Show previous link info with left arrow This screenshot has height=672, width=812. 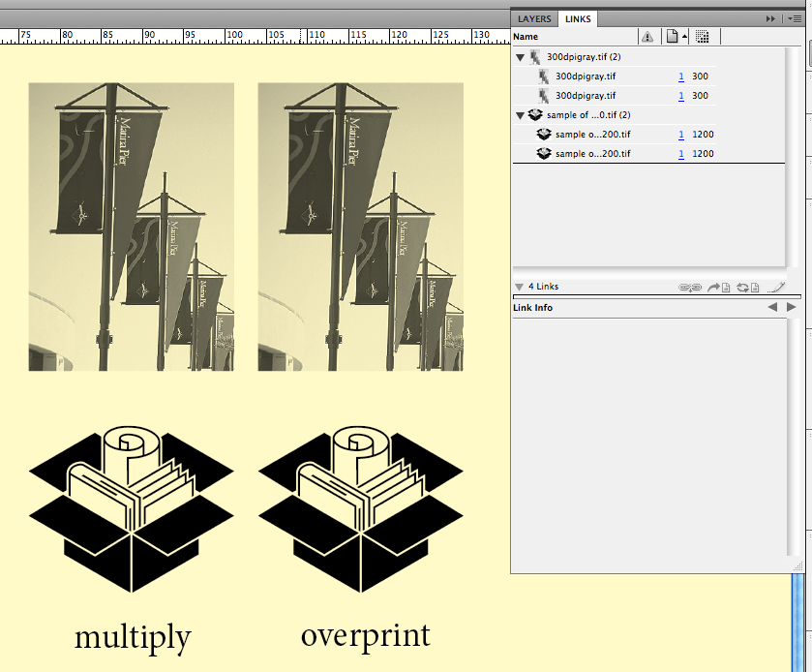tap(772, 307)
